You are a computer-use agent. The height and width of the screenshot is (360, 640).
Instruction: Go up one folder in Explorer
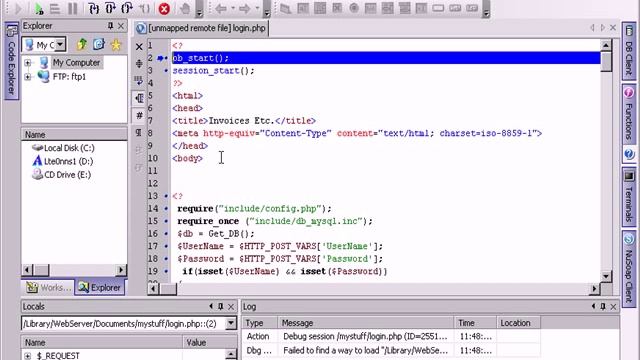82,44
